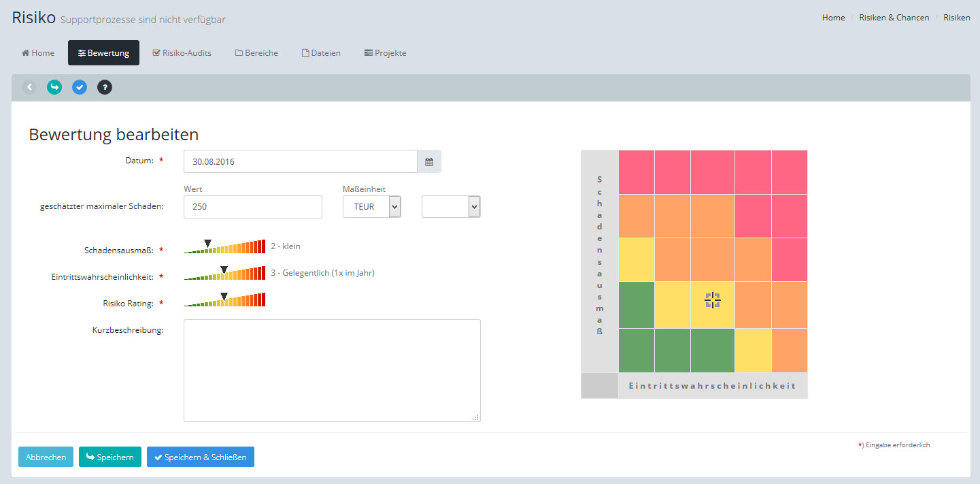Click the Wert input field showing 250

pyautogui.click(x=252, y=207)
